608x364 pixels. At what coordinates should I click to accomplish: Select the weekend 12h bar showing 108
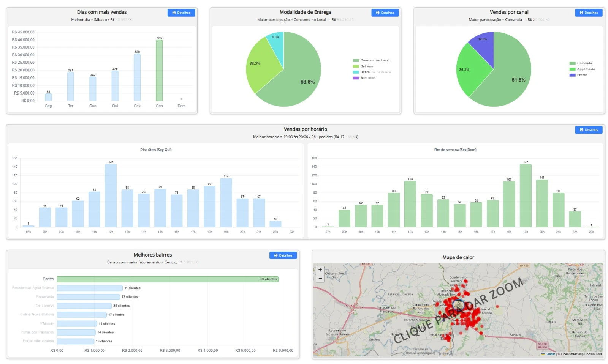[x=410, y=204]
